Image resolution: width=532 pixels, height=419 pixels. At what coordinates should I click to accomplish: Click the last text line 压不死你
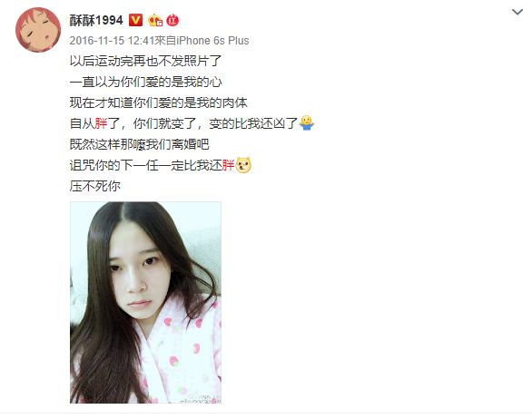(x=95, y=186)
